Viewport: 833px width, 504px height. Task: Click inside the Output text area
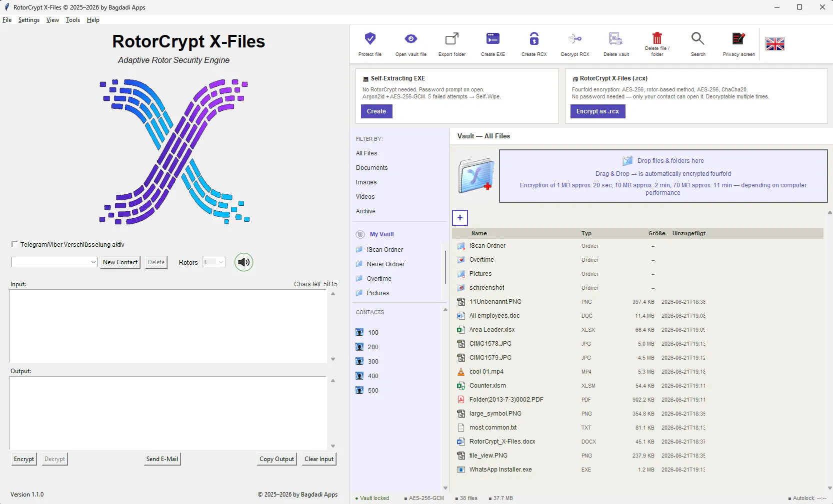pyautogui.click(x=168, y=413)
